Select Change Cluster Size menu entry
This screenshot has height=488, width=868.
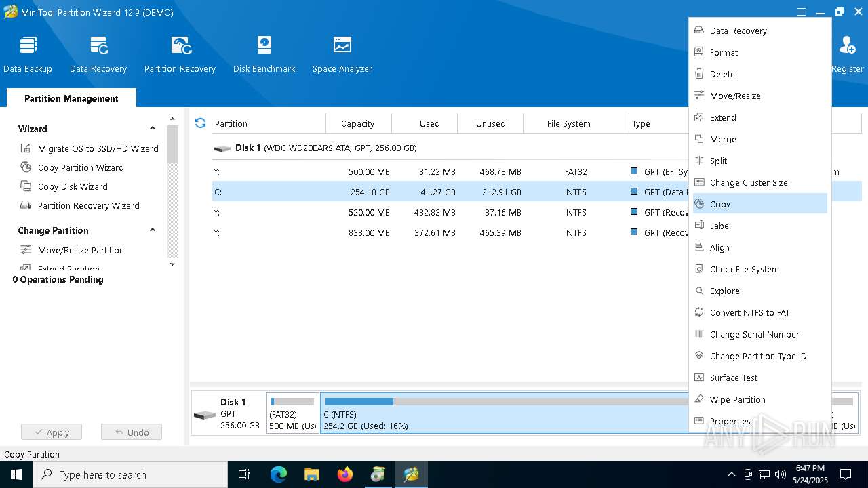pyautogui.click(x=759, y=182)
